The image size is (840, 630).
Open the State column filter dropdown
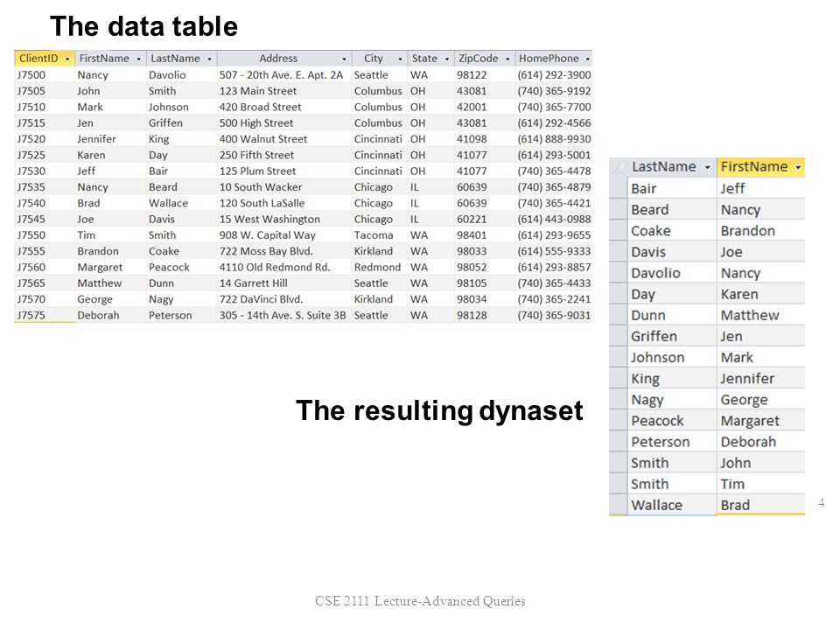pos(447,59)
